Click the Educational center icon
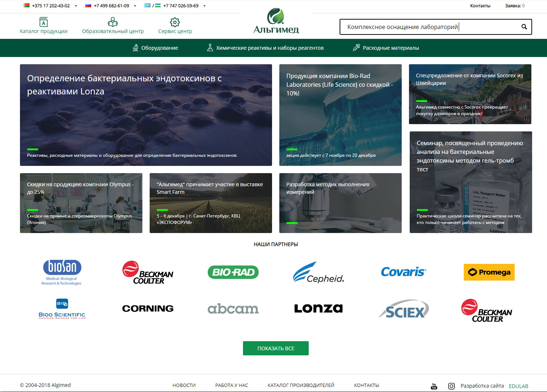 pos(113,22)
